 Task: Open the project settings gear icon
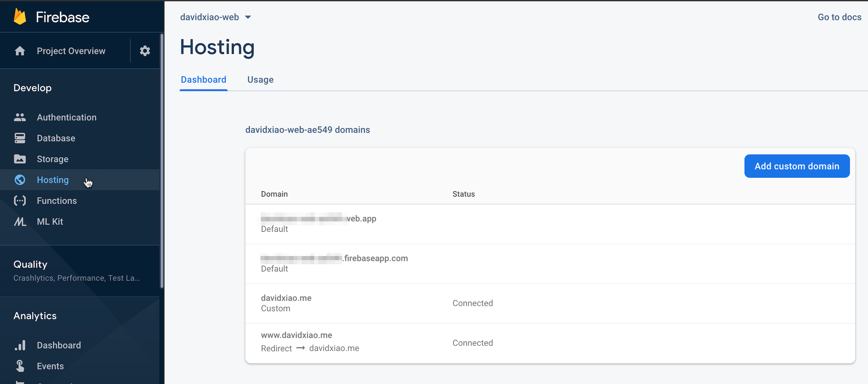[x=145, y=51]
